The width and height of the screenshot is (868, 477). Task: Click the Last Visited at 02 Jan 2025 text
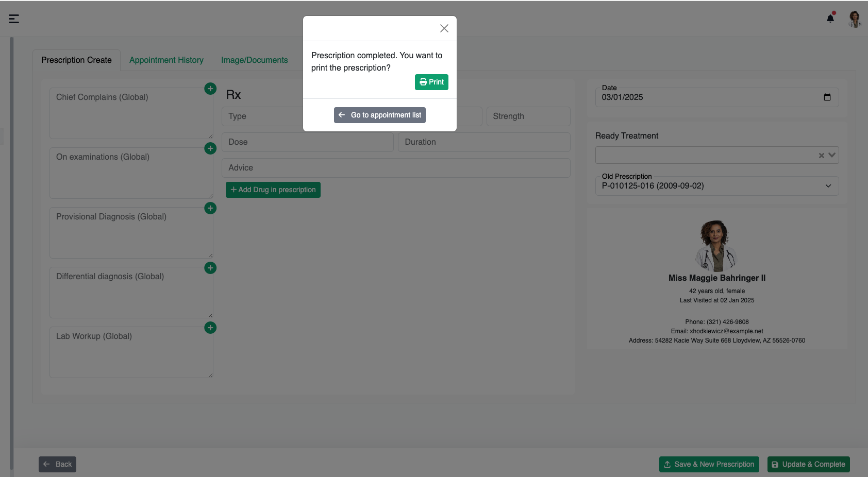[717, 300]
